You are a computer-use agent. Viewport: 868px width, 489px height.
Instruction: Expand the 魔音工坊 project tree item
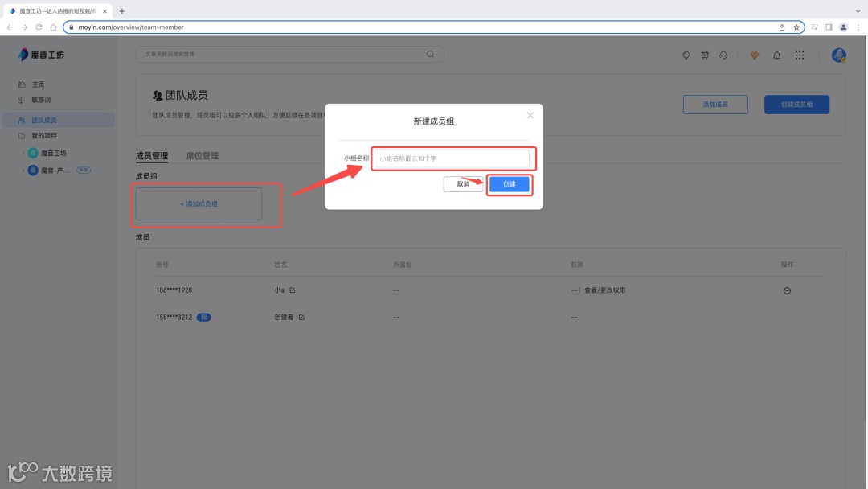23,153
